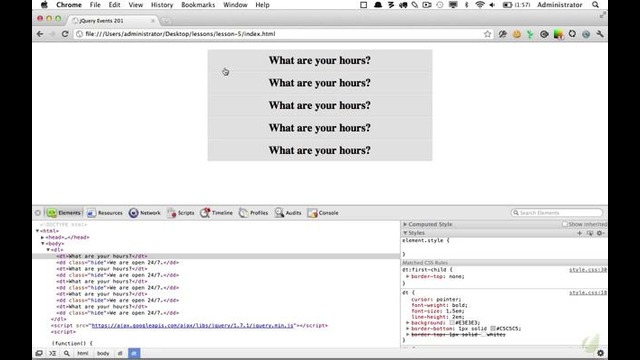
Task: Open the Audits panel
Action: 288,213
